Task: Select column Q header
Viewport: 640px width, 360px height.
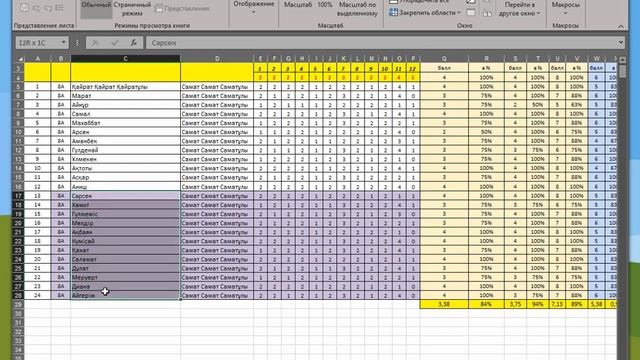Action: coord(444,59)
